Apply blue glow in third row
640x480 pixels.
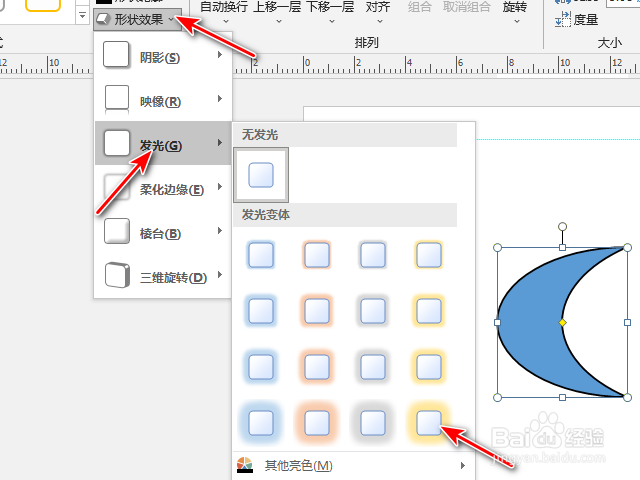coord(261,367)
